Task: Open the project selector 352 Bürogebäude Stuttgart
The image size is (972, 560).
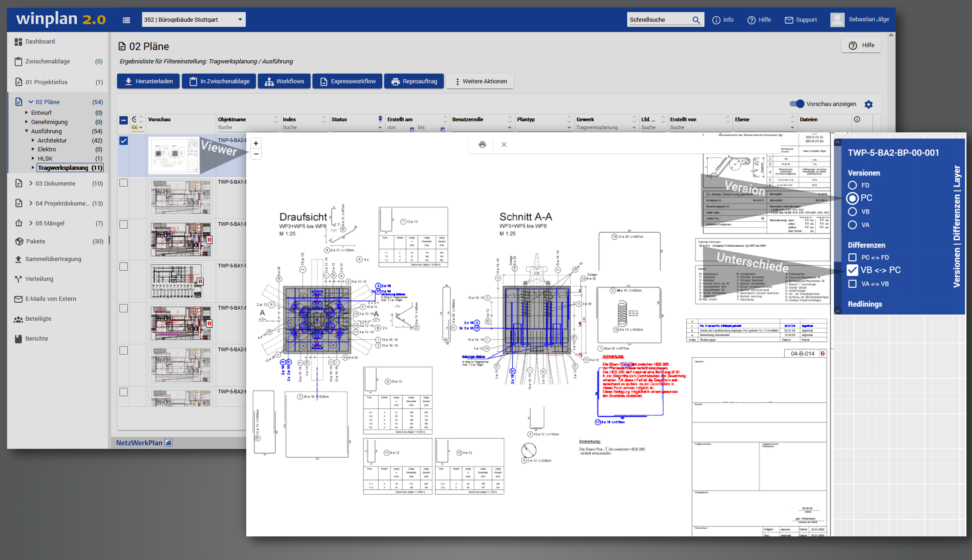Action: [193, 19]
